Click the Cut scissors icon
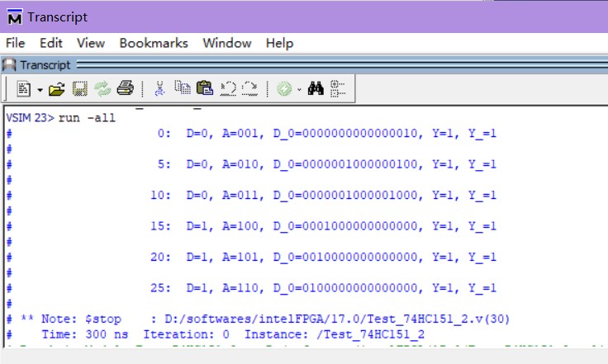This screenshot has height=364, width=608. tap(159, 88)
